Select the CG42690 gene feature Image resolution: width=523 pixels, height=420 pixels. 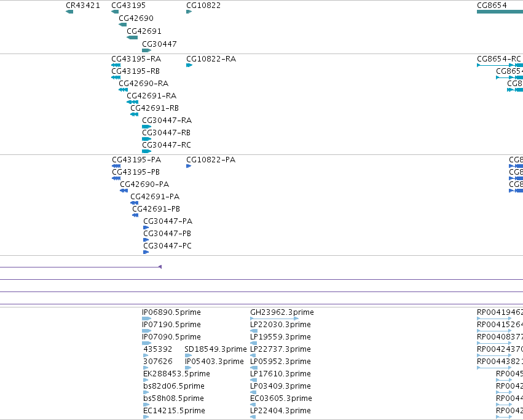123,25
